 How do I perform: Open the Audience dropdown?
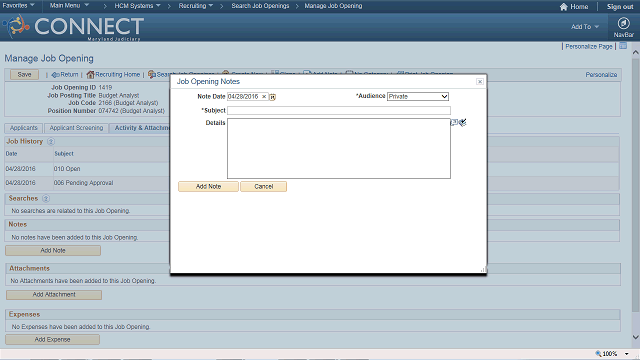418,96
